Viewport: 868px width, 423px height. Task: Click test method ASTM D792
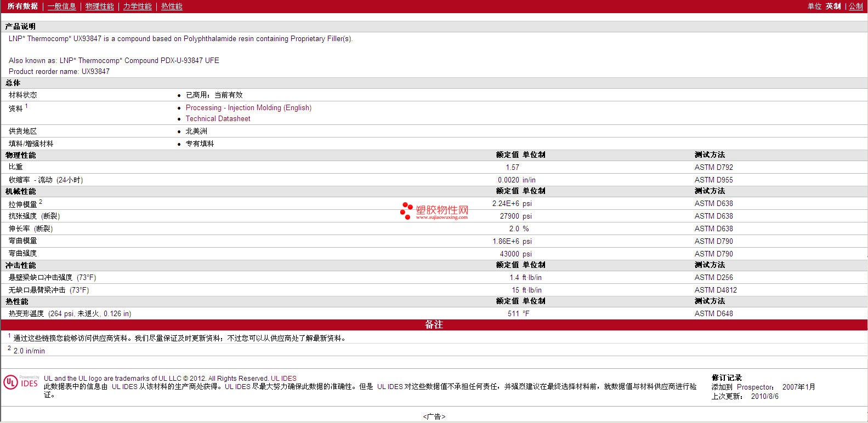point(713,168)
